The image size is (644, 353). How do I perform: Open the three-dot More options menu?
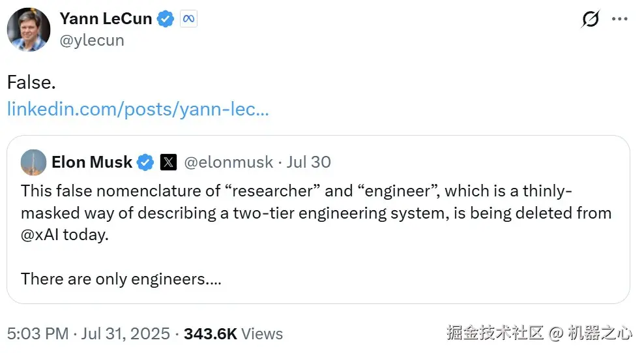pos(619,20)
